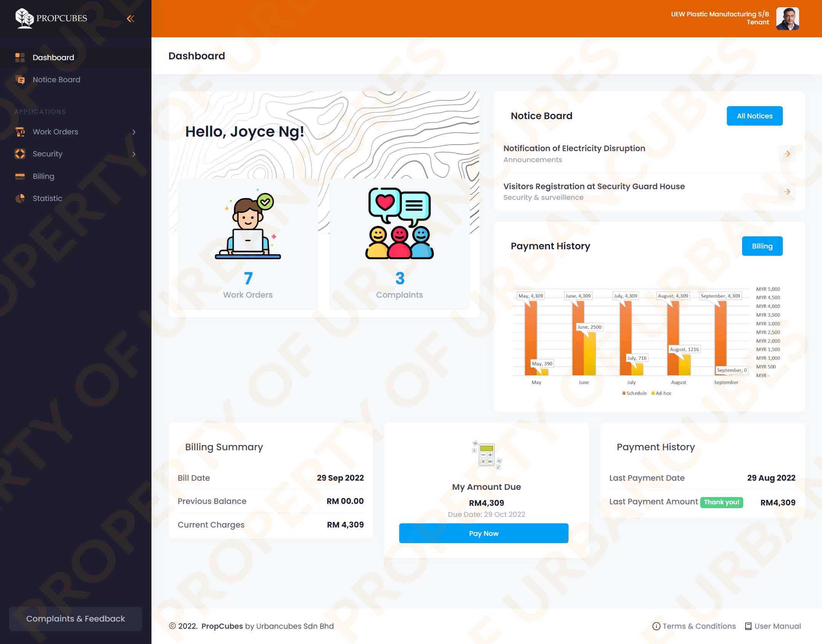
Task: Open Complaints & Feedback button
Action: tap(75, 619)
